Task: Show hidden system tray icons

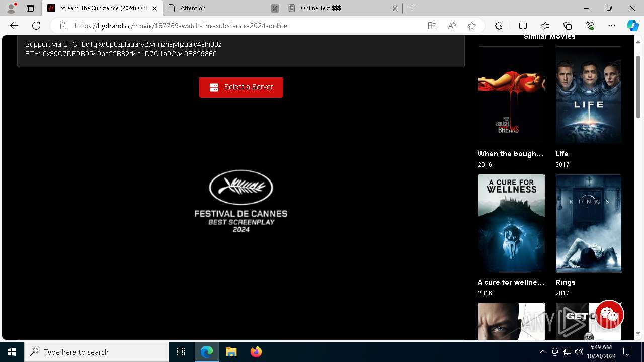Action: (542, 352)
